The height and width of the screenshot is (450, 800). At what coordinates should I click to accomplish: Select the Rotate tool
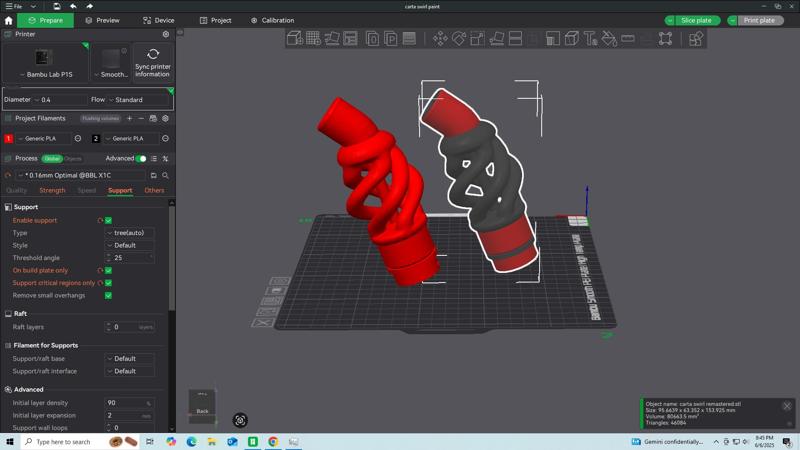coord(459,38)
